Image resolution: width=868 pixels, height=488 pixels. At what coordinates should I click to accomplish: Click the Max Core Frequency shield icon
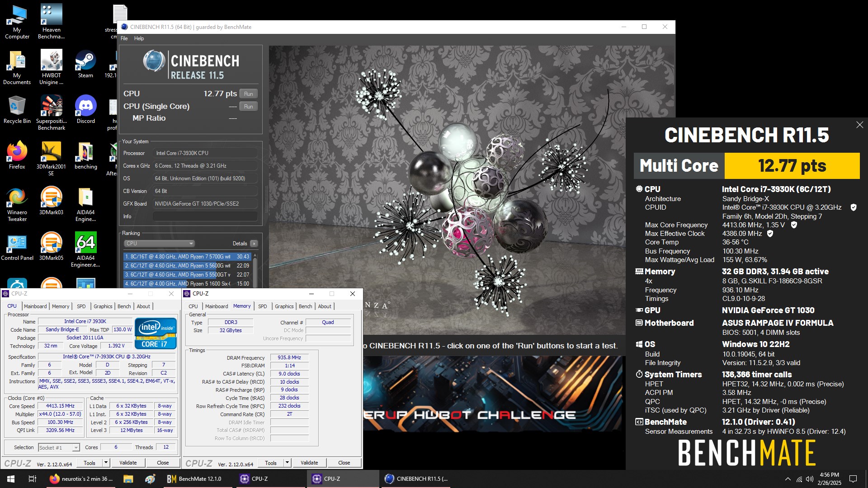(794, 225)
